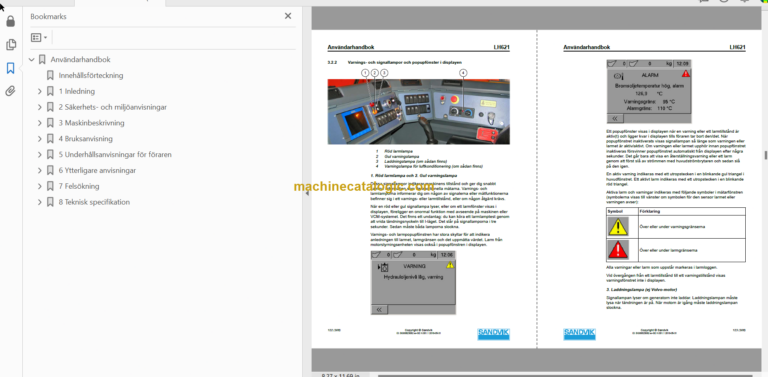The height and width of the screenshot is (377, 768).
Task: Jump to 4 Bruksanvisning bookmark text
Action: point(86,139)
